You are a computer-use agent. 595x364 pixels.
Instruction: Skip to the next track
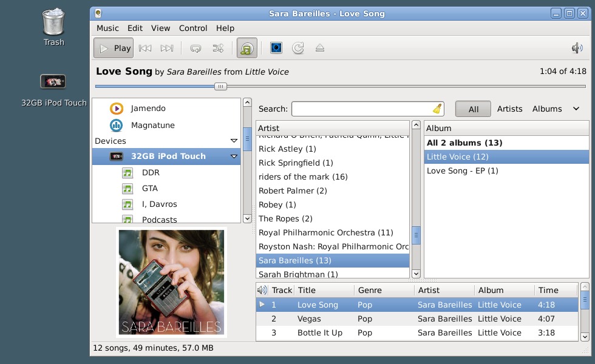click(x=168, y=47)
